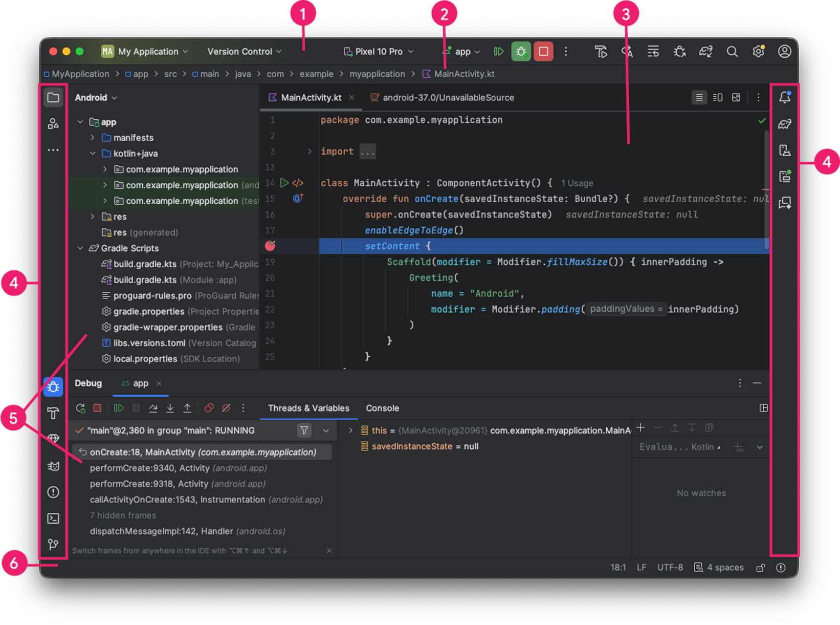This screenshot has height=625, width=840.
Task: Switch editor to Code-only view
Action: click(x=699, y=97)
